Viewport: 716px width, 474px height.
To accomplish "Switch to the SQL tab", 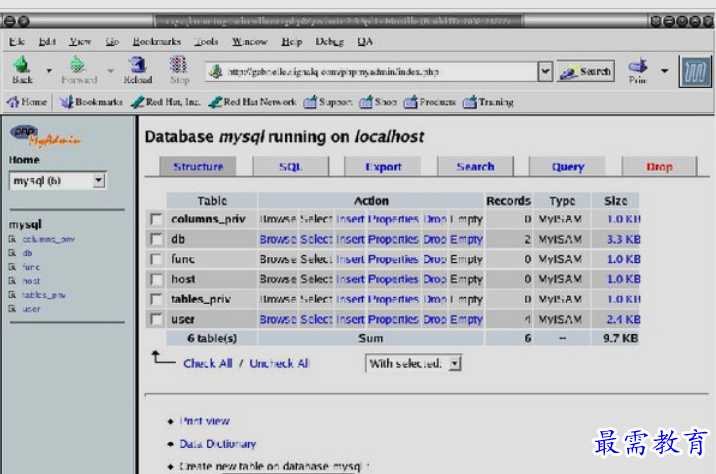I will 290,167.
